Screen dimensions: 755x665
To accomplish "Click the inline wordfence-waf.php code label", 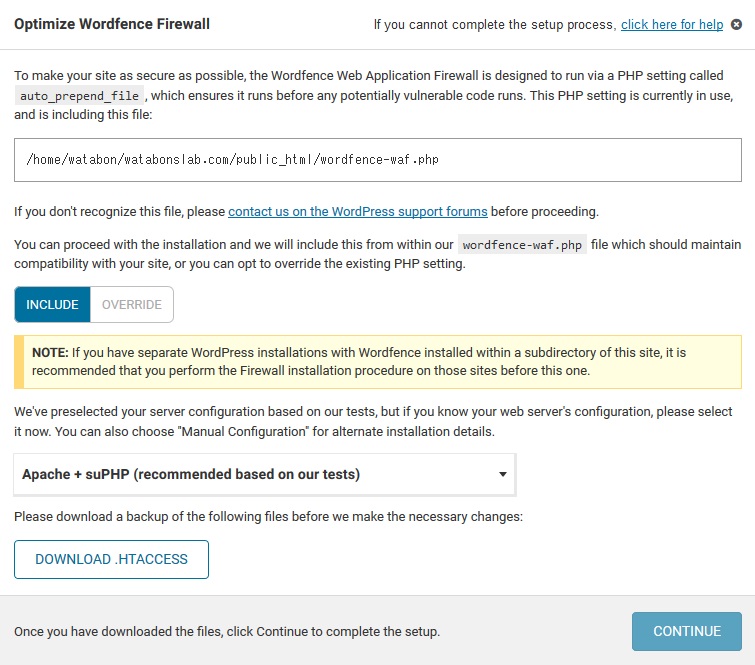I will coord(522,245).
